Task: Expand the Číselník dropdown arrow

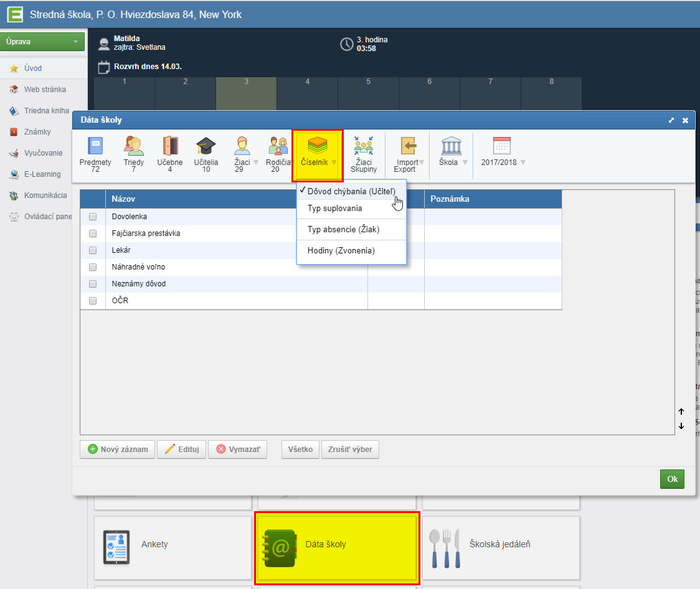Action: (334, 163)
